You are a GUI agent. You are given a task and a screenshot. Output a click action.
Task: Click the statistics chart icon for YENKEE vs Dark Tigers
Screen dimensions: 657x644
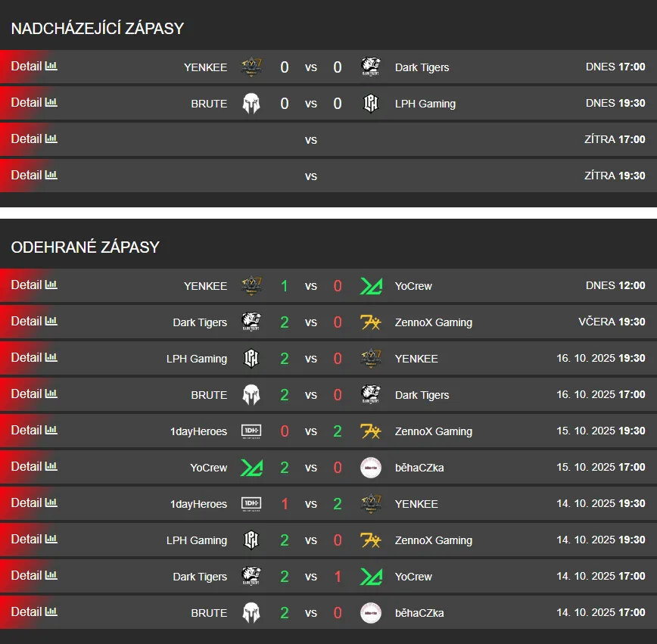pyautogui.click(x=51, y=67)
